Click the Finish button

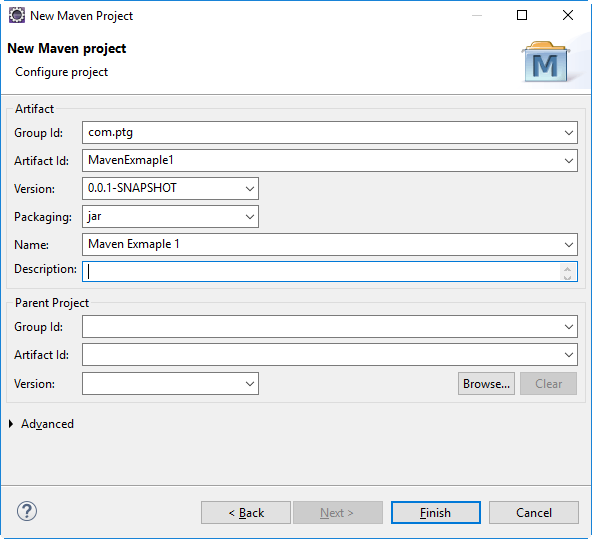coord(436,513)
